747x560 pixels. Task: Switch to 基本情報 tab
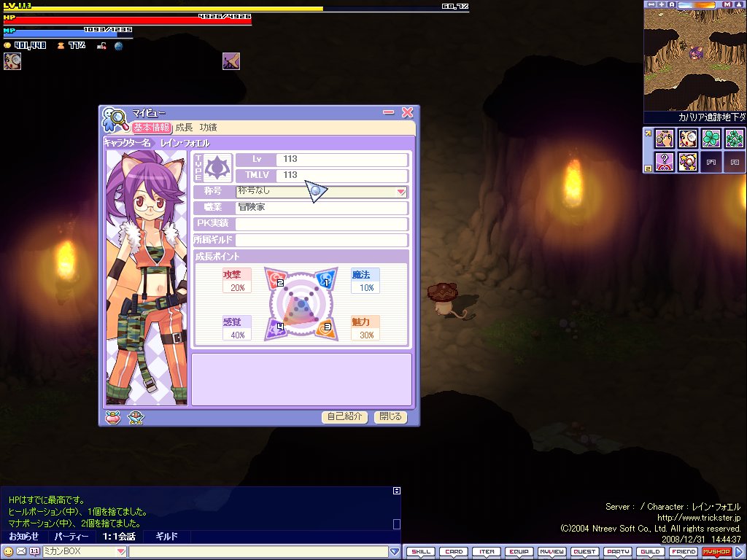pos(151,128)
